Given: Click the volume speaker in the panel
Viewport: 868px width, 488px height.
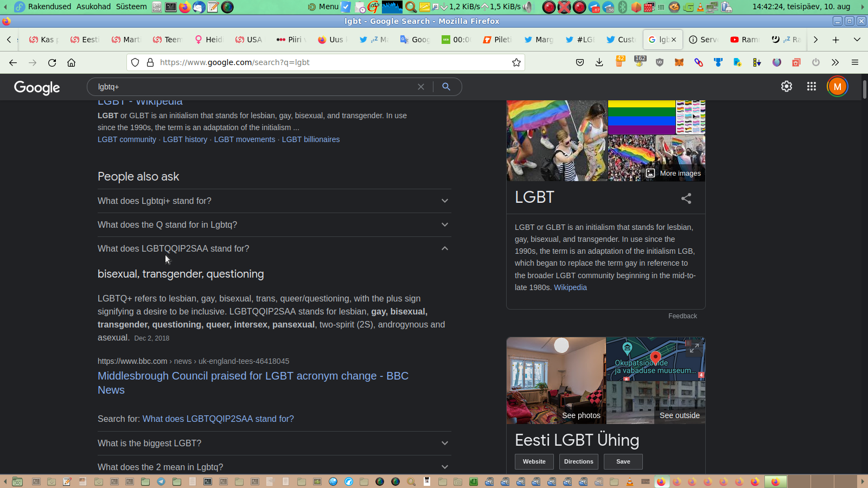Looking at the screenshot, I should 528,7.
